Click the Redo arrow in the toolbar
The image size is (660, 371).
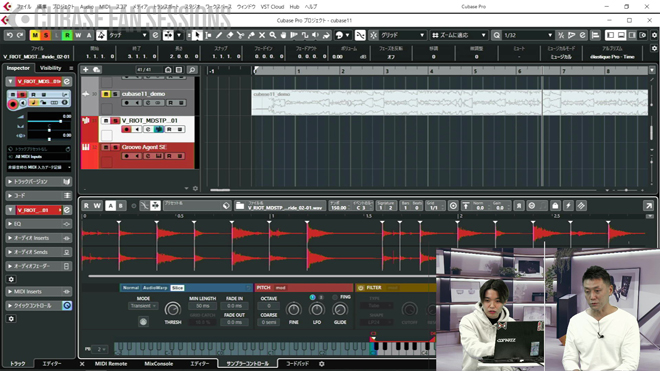point(20,35)
